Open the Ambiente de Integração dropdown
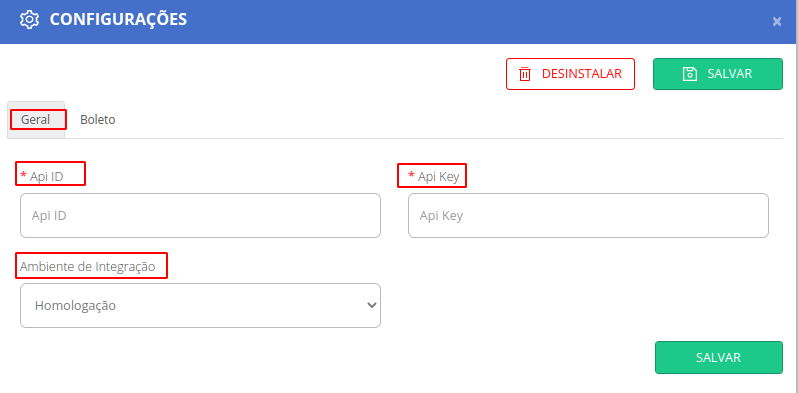This screenshot has height=393, width=798. [x=201, y=305]
